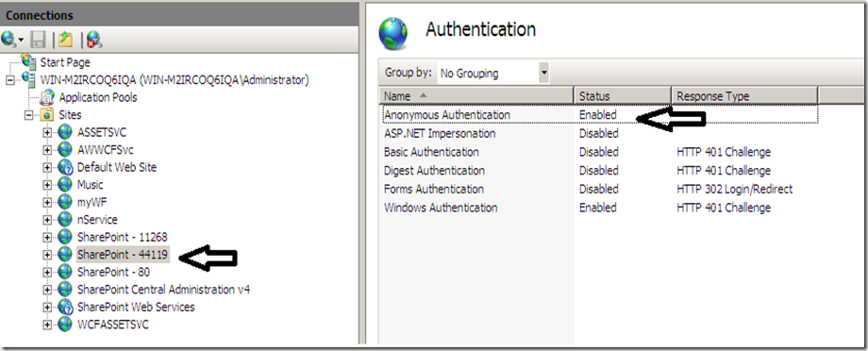Click the create new connection globe icon
Viewport: 868px width, 351px height.
coord(9,40)
